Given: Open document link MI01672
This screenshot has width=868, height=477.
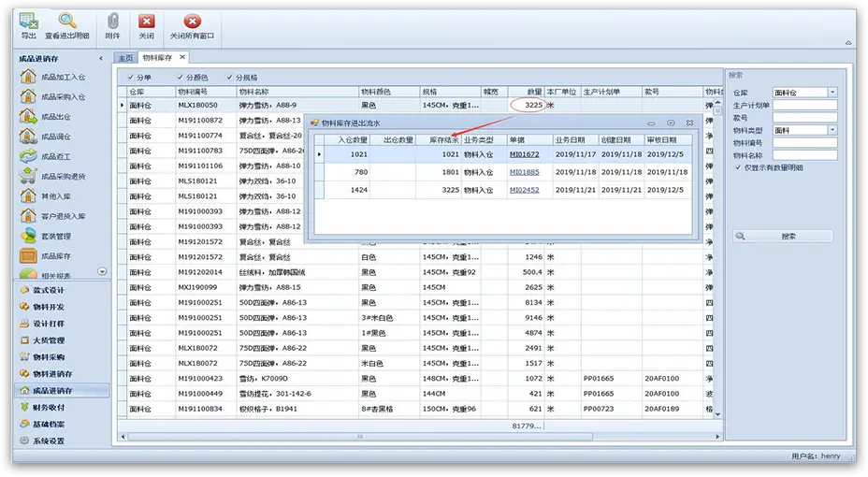Looking at the screenshot, I should 524,154.
